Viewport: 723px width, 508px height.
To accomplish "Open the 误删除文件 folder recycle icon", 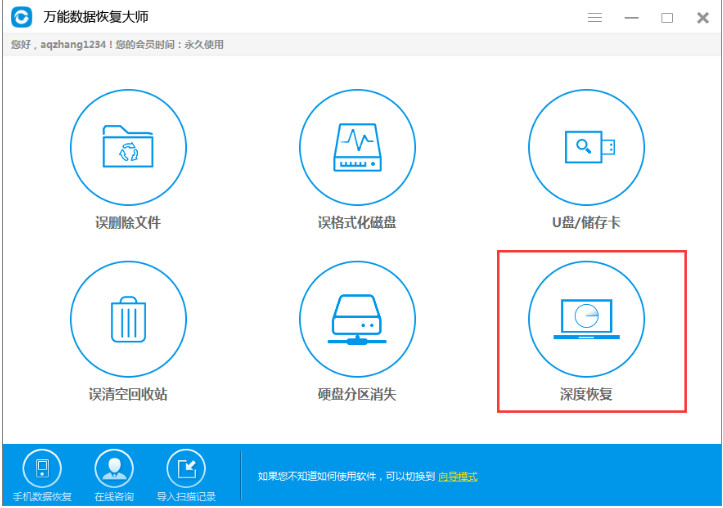I will [x=128, y=147].
